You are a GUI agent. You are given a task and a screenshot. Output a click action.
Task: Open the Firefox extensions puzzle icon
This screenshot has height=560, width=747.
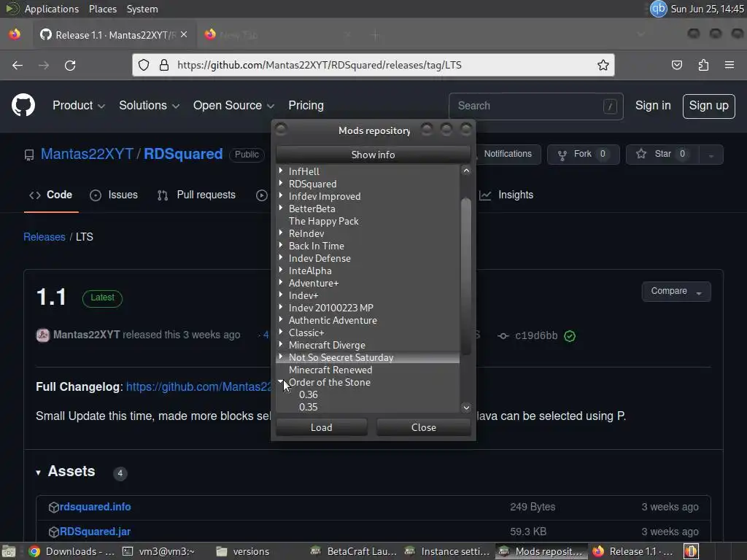[x=703, y=65]
